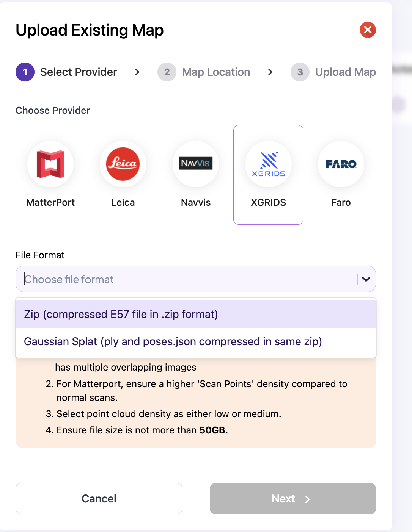Select the XGRIDS provider logo
The image size is (412, 532).
(x=269, y=164)
